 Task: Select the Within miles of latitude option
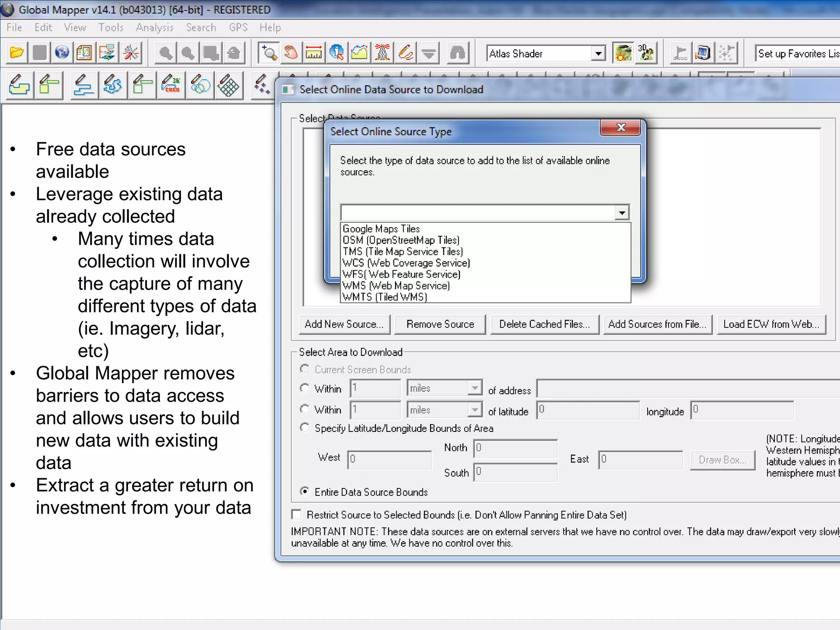coord(304,409)
